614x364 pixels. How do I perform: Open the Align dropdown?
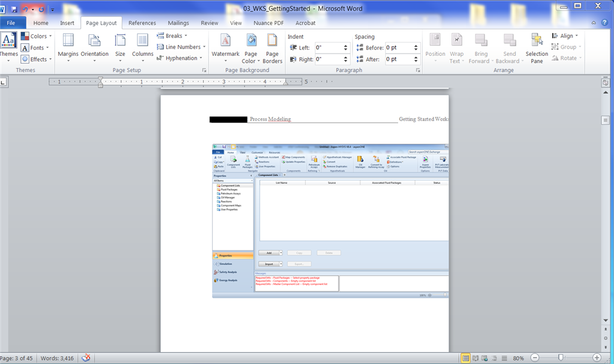coord(565,35)
